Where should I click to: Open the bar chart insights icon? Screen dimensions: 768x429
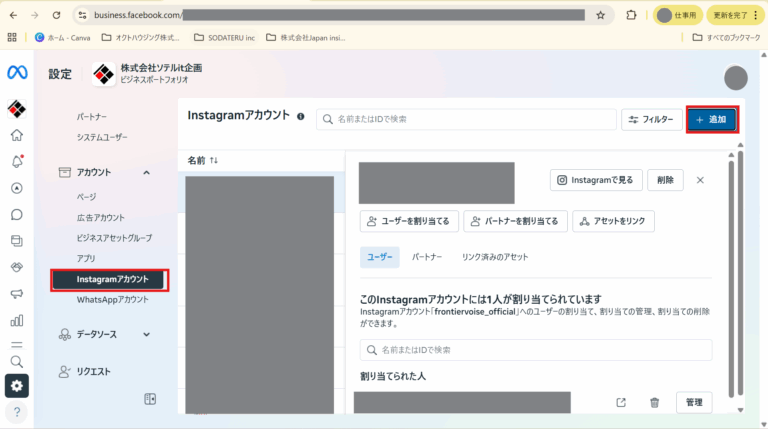click(x=16, y=320)
